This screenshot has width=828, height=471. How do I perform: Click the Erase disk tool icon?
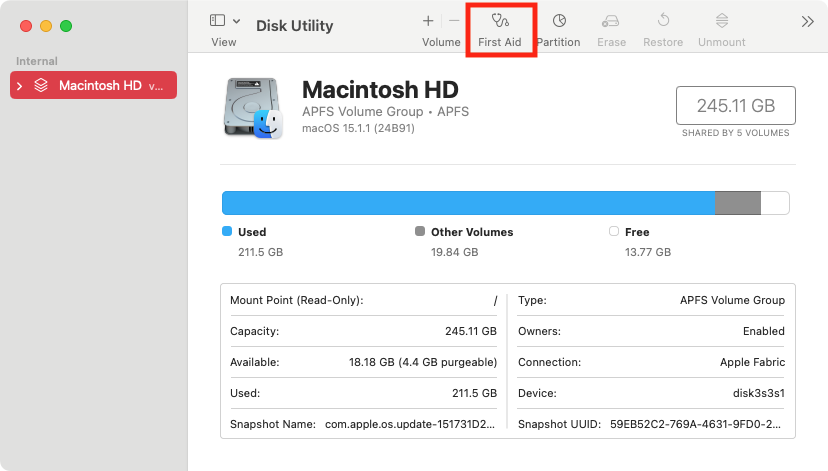[x=610, y=21]
